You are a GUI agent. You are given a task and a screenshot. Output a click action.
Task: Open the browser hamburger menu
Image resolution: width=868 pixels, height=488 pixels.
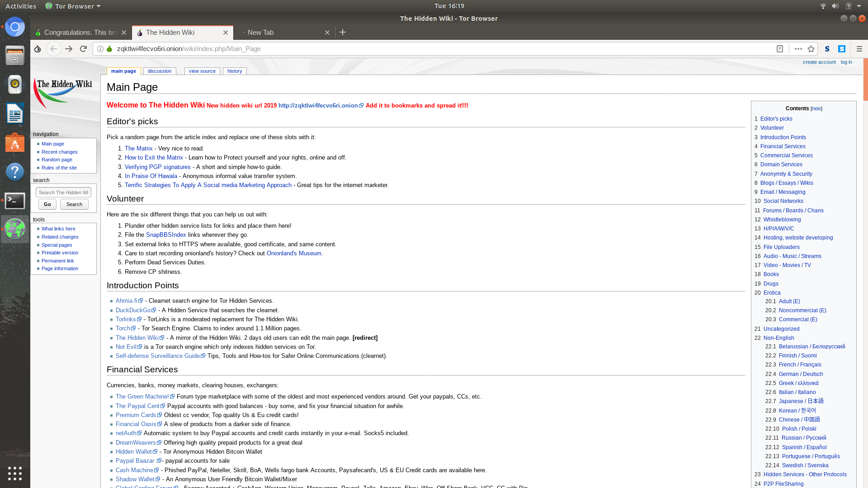(x=859, y=49)
